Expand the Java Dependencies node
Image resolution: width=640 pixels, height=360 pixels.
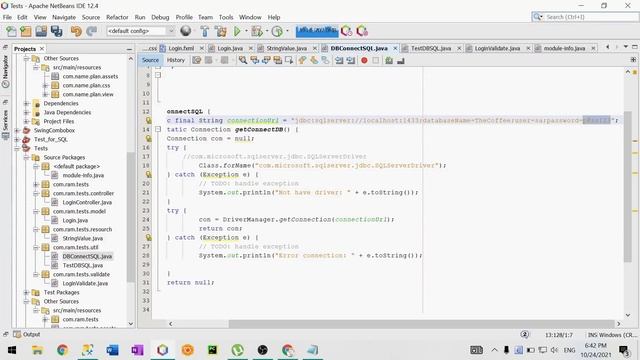point(26,113)
